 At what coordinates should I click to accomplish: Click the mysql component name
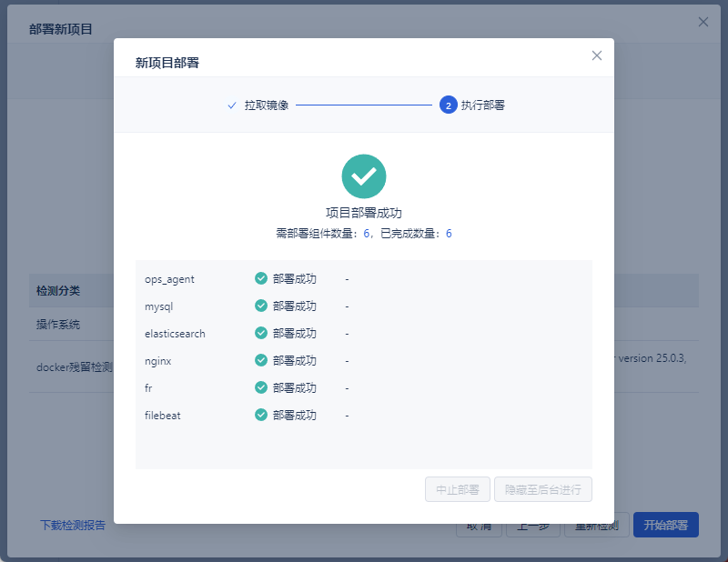click(x=158, y=306)
